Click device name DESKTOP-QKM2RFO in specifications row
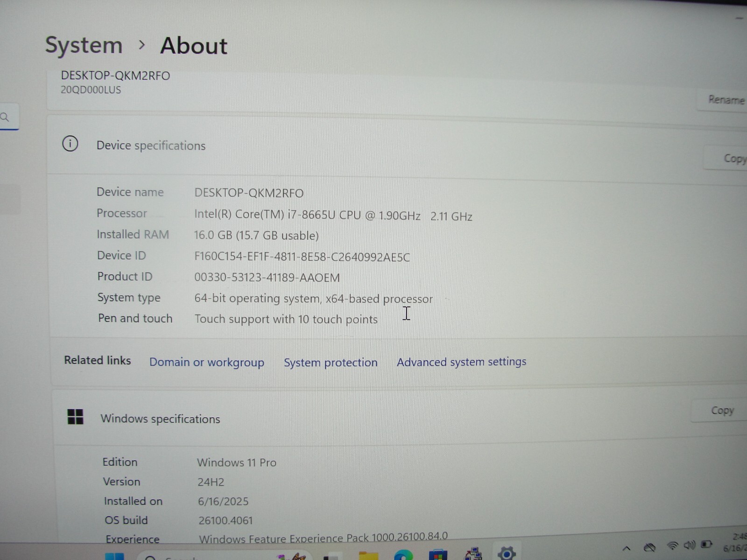This screenshot has height=560, width=747. (x=249, y=193)
